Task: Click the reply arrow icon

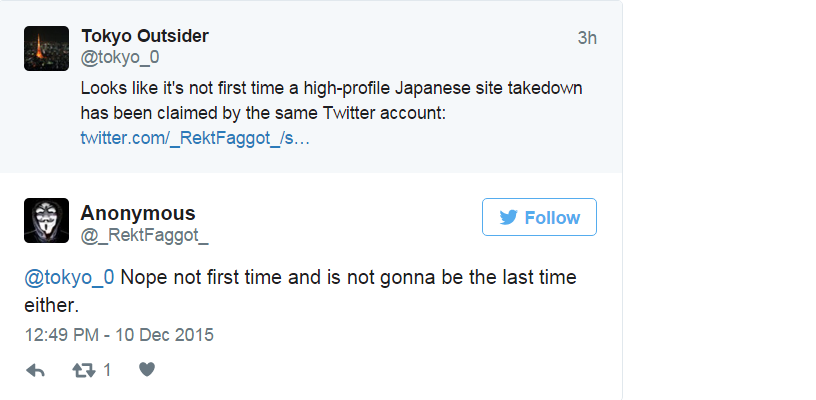Action: tap(36, 370)
